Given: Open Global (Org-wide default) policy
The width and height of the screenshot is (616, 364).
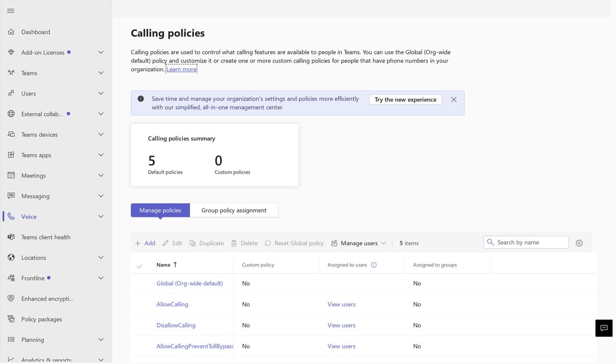Looking at the screenshot, I should [190, 283].
